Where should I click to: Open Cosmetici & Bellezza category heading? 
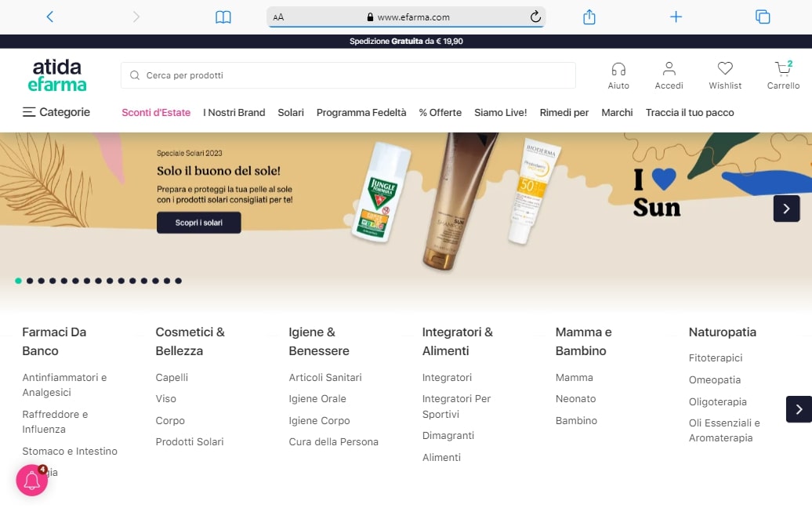point(190,341)
